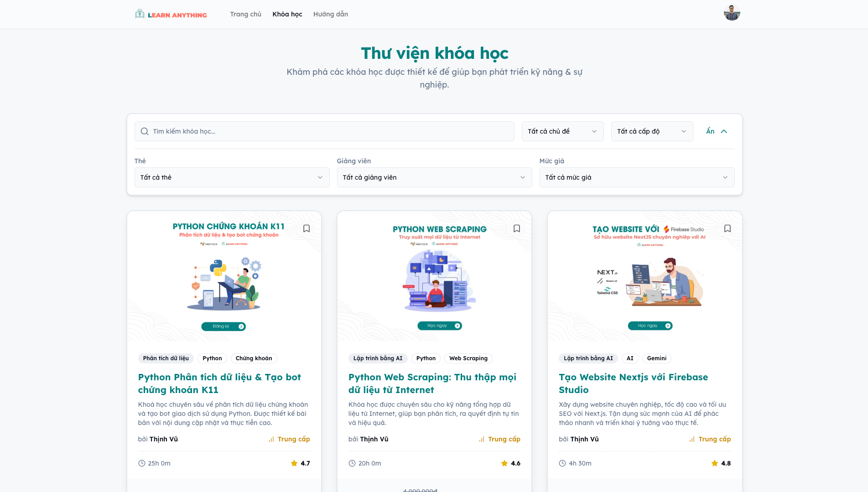Click the star icon beside rating 4.8
Image resolution: width=868 pixels, height=492 pixels.
[x=715, y=463]
